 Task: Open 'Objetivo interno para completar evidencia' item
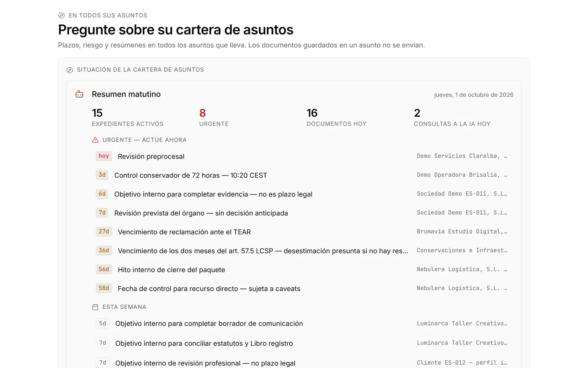tap(213, 194)
